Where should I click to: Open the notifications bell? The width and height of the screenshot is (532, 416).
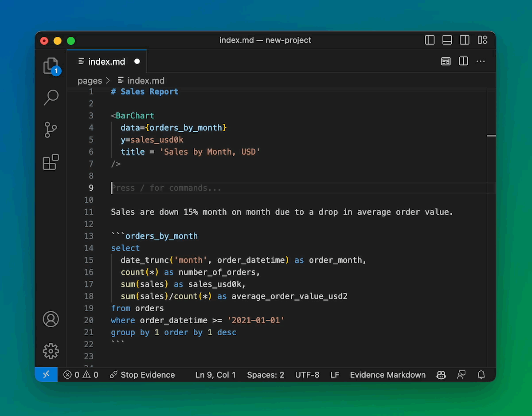(x=481, y=375)
